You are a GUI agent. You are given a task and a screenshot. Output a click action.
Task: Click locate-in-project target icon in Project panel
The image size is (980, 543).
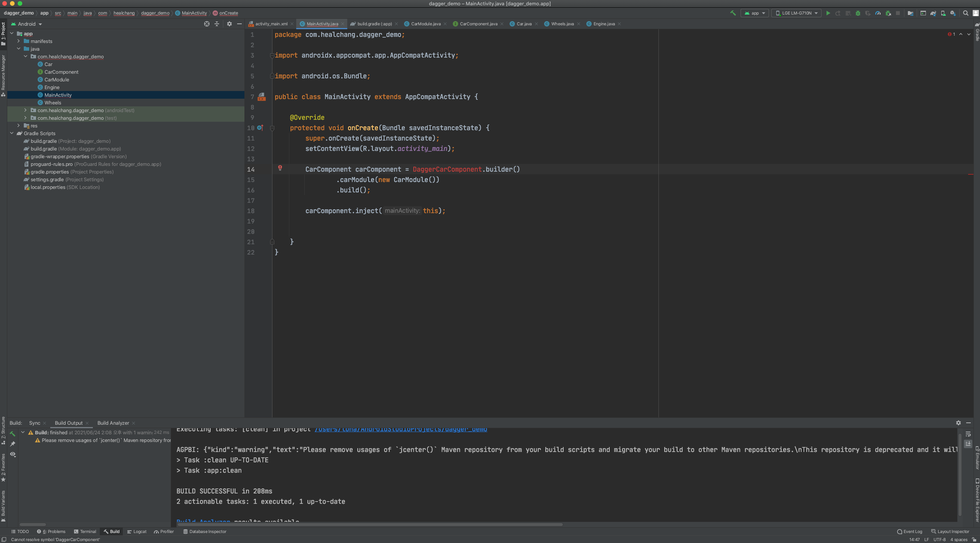pyautogui.click(x=207, y=24)
